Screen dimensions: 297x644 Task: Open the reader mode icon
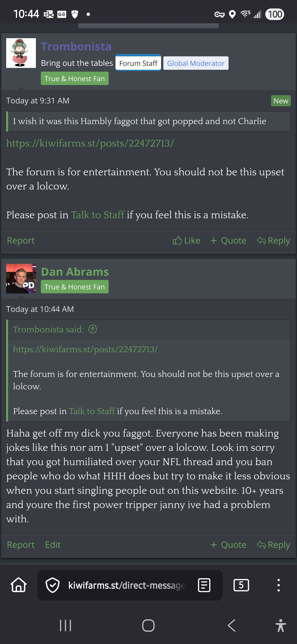click(x=204, y=585)
